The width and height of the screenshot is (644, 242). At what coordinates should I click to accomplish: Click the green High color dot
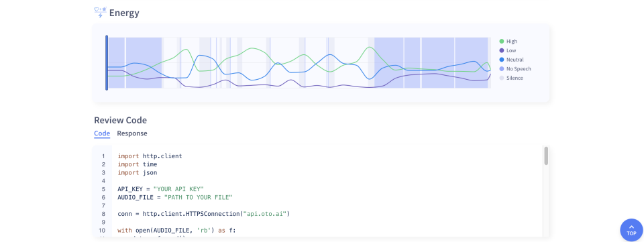[502, 42]
